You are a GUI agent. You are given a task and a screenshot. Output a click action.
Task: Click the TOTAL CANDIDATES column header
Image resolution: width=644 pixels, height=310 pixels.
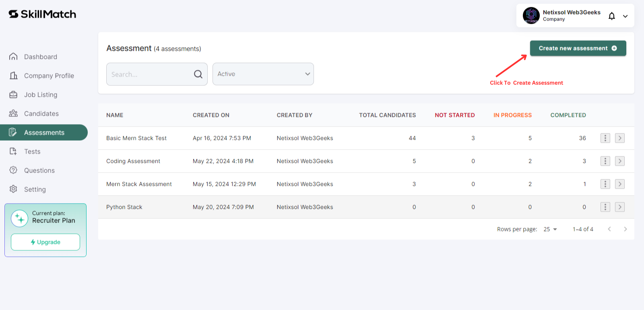[x=388, y=115]
